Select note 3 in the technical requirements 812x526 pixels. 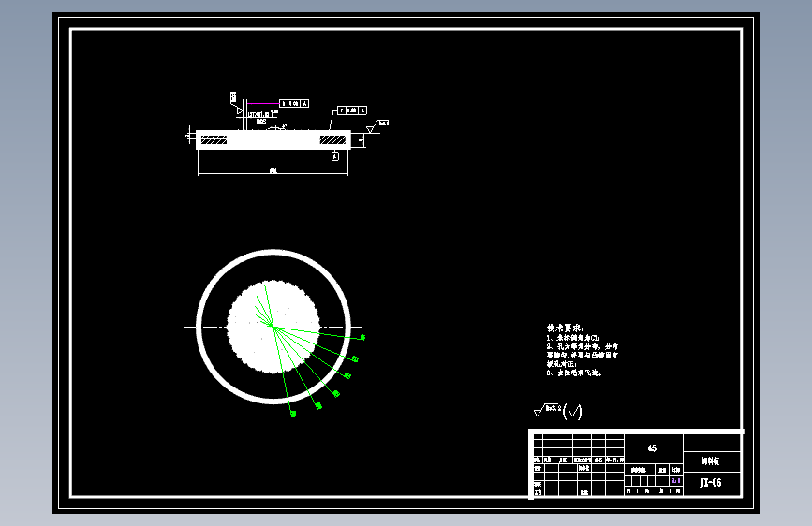[x=574, y=373]
